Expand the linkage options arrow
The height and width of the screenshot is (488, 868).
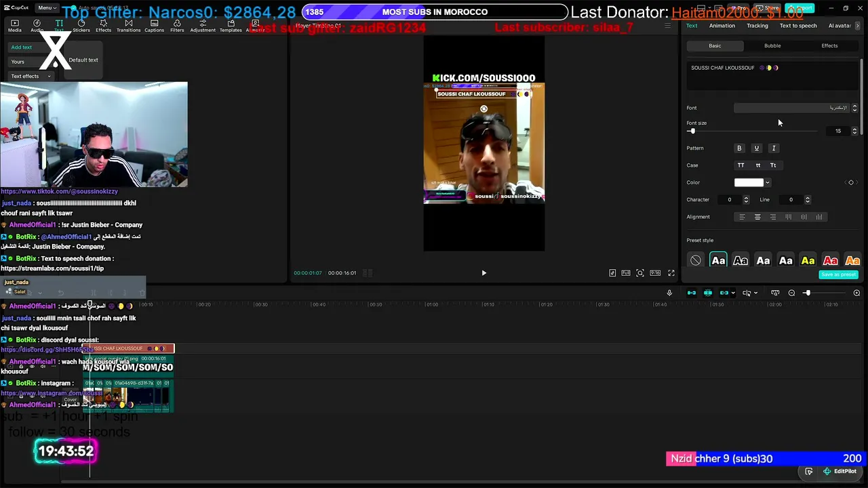pyautogui.click(x=733, y=293)
